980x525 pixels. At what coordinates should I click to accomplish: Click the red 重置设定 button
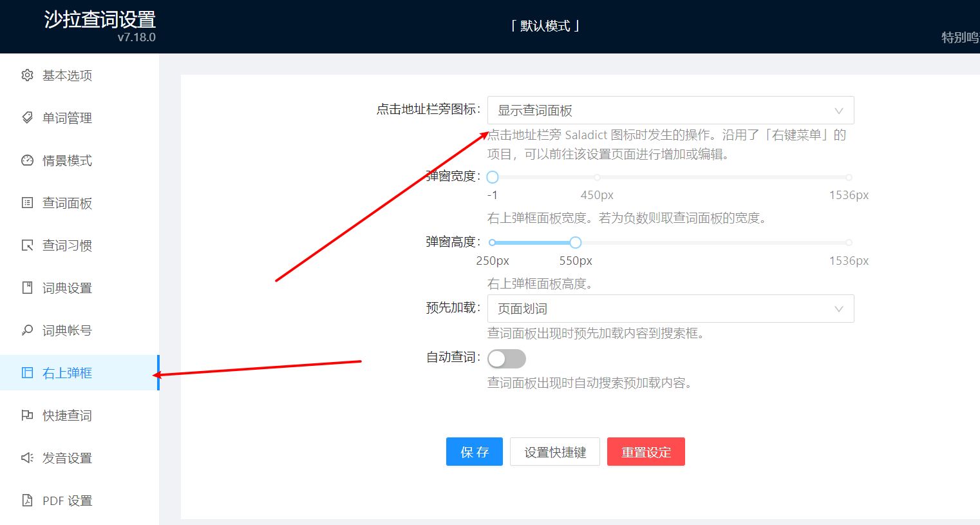(x=646, y=452)
